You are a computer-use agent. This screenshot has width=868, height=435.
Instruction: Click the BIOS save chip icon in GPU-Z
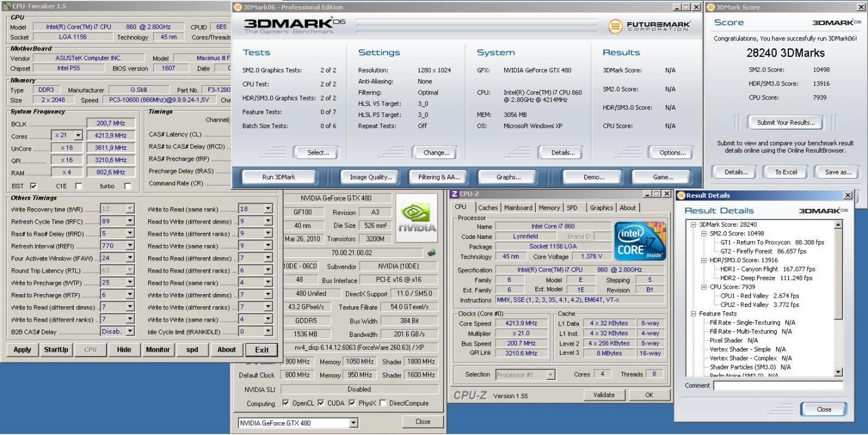coord(432,252)
